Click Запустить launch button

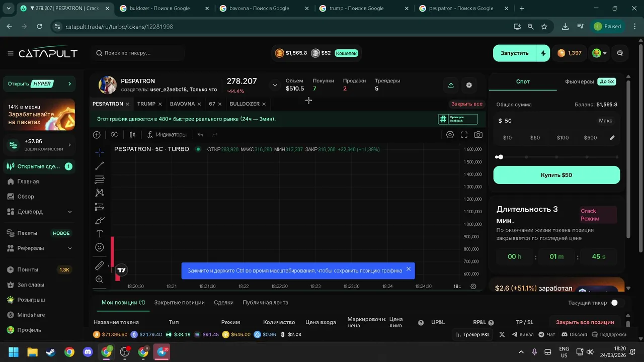pyautogui.click(x=514, y=53)
